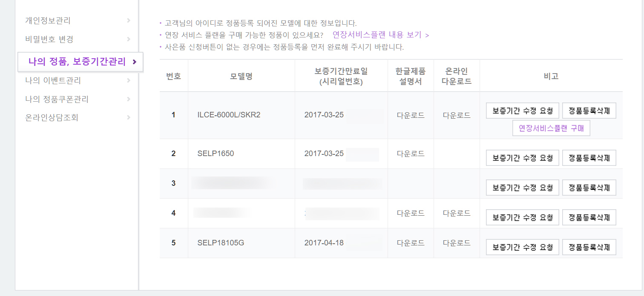The width and height of the screenshot is (644, 296).
Task: Delete registration of SELP1650
Action: pyautogui.click(x=589, y=158)
